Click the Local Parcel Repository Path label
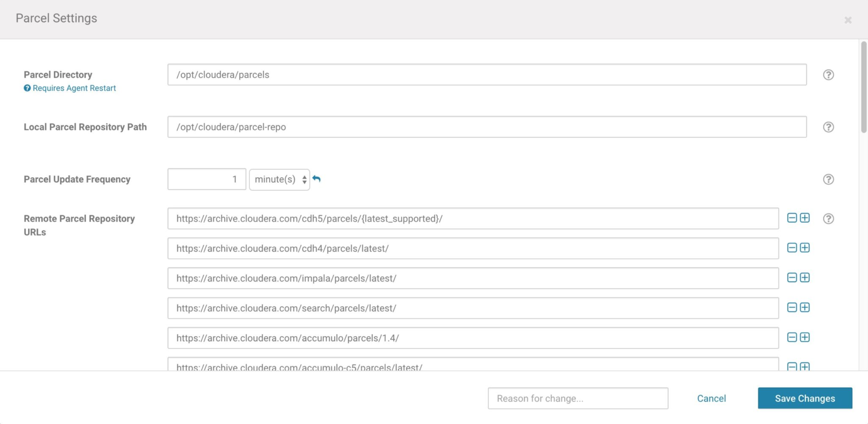 point(85,127)
